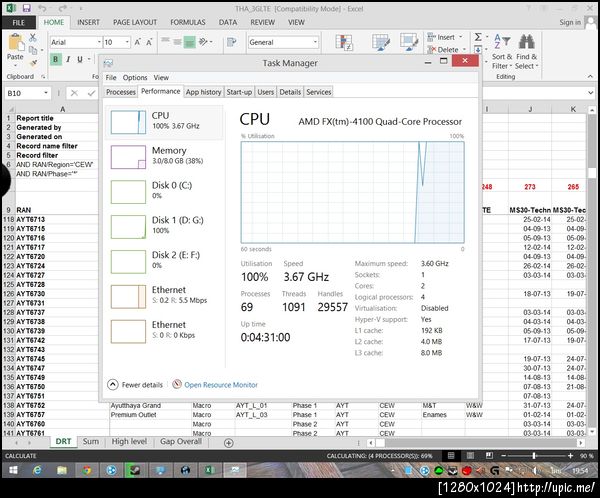Toggle Italic formatting in Excel
This screenshot has height=498, width=600.
point(68,59)
